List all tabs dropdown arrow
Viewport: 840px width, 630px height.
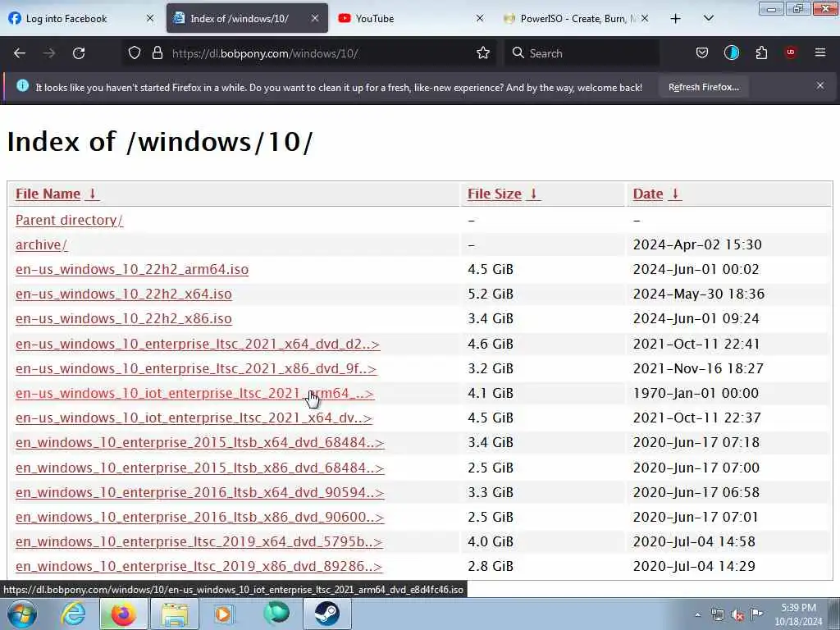tap(708, 18)
